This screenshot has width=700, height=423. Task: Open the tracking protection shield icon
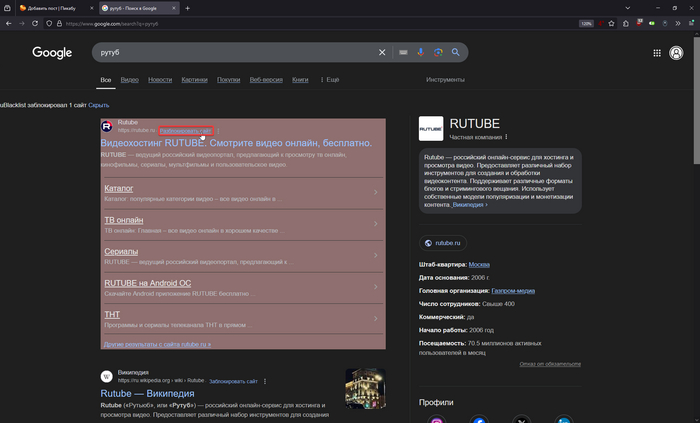point(49,24)
